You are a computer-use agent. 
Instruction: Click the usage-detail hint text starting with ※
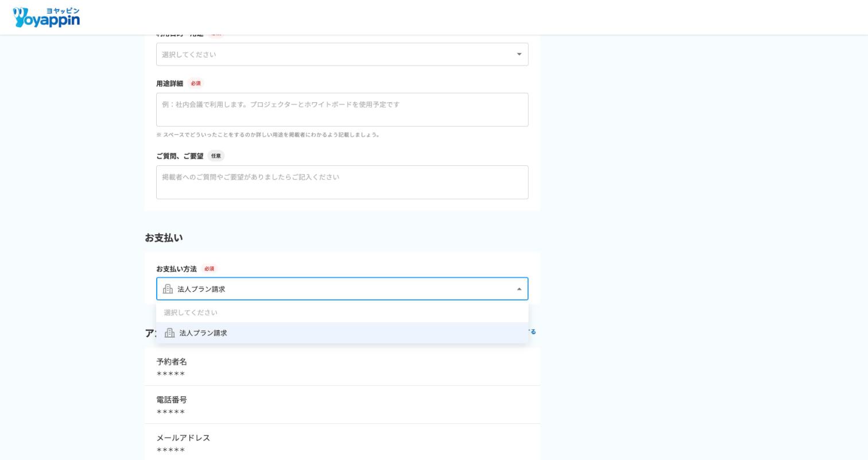(x=268, y=135)
